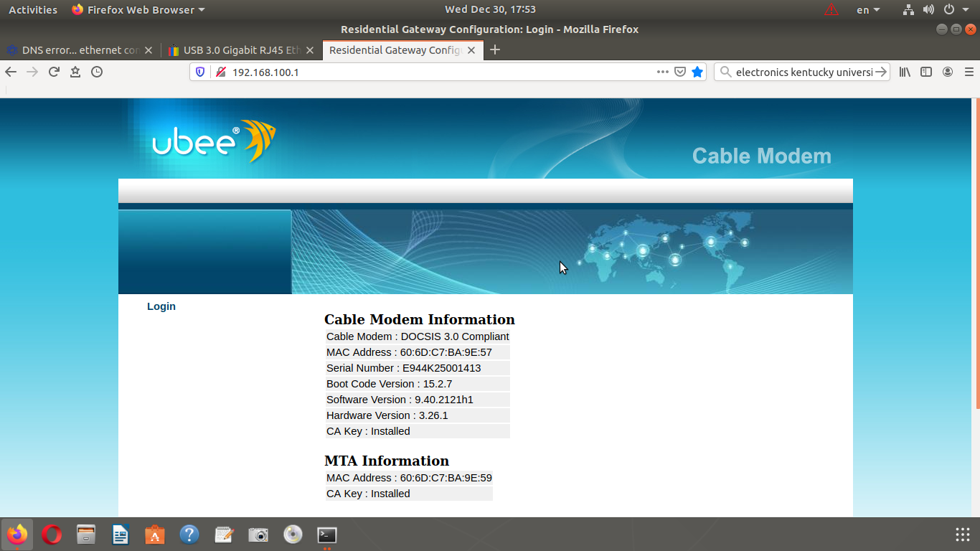Viewport: 980px width, 551px height.
Task: Click the browser back arrow
Action: [11, 72]
